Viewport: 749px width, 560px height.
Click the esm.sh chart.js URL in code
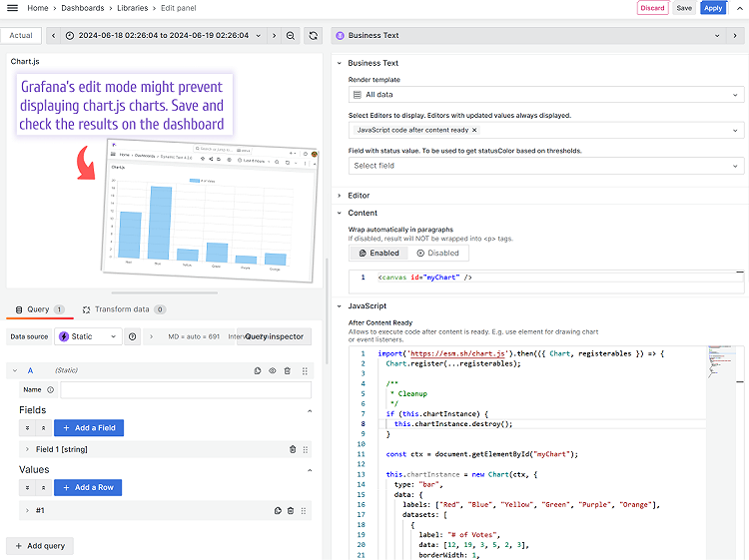[457, 353]
